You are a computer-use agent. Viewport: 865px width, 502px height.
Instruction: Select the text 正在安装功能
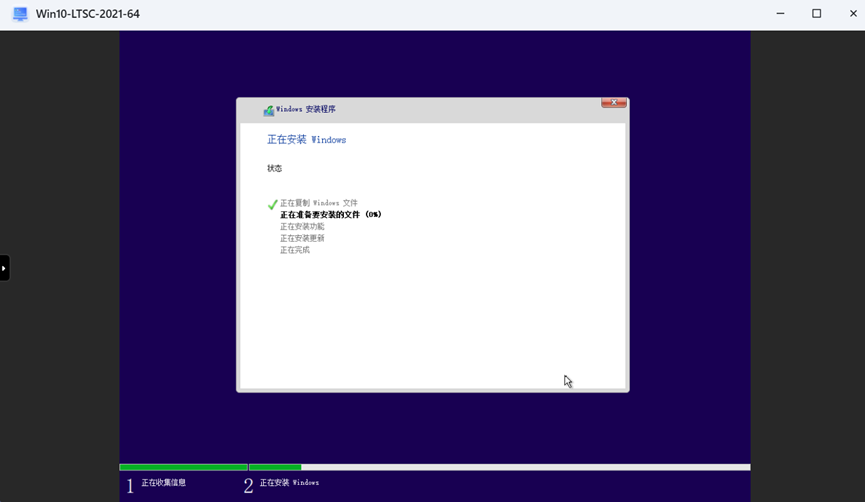(x=302, y=227)
